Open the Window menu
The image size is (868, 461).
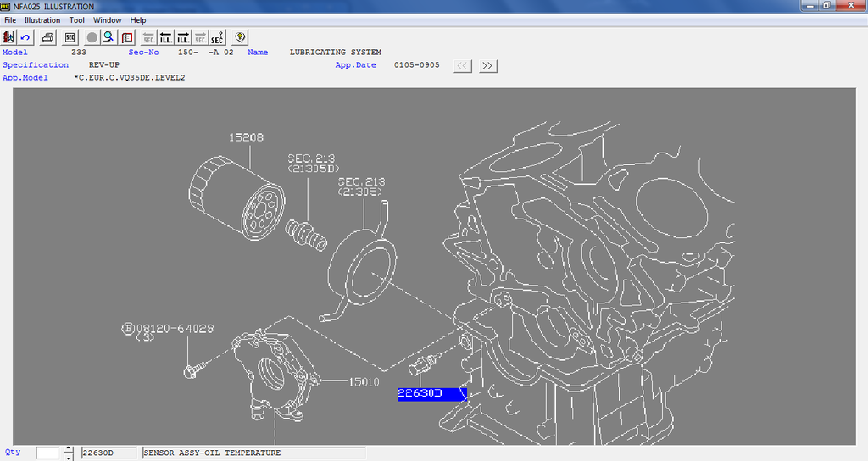(x=107, y=20)
